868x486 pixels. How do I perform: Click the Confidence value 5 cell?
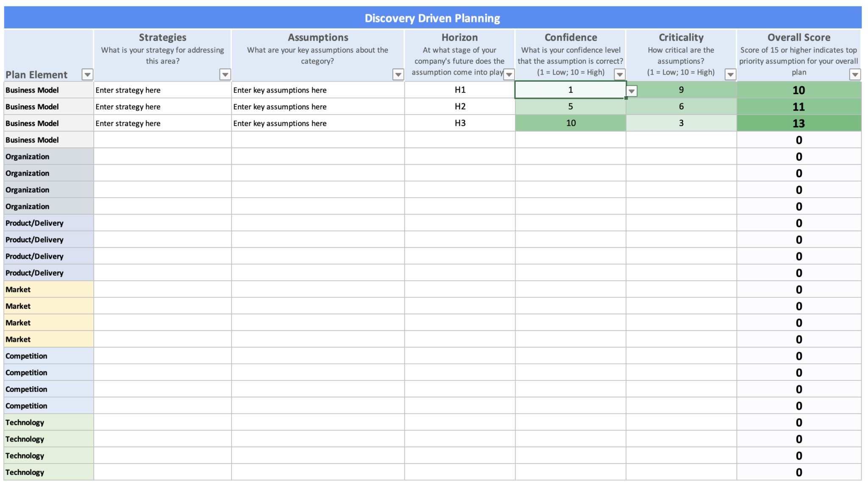point(570,106)
